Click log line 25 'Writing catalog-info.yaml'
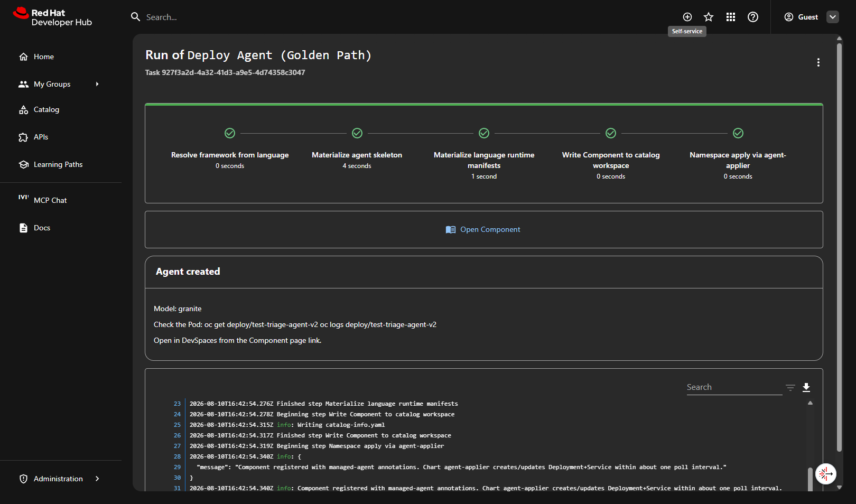856x504 pixels. pos(287,425)
